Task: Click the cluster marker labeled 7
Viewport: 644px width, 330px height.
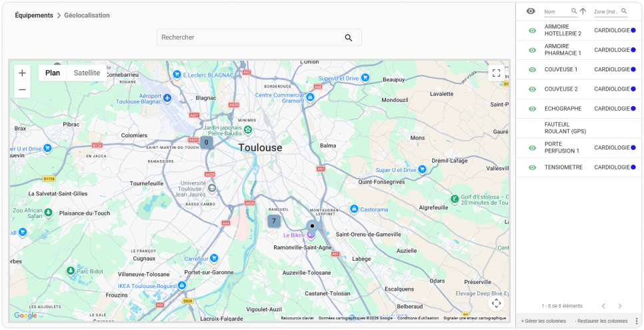Action: point(274,221)
